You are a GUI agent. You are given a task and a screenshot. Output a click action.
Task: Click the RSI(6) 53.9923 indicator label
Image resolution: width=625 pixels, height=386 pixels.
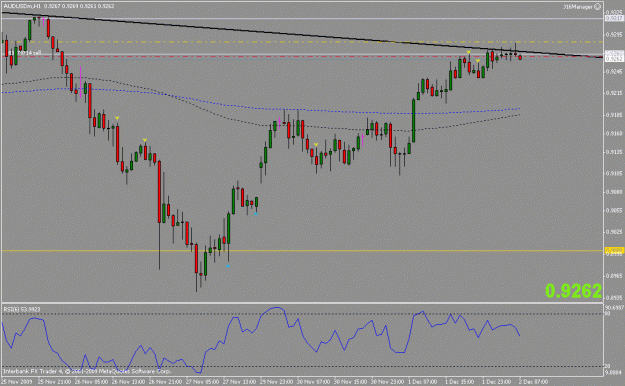pos(22,309)
